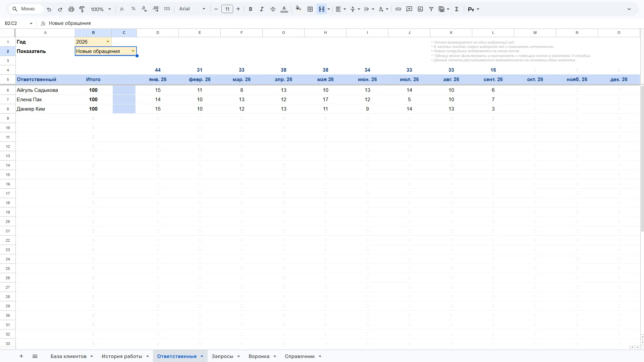The height and width of the screenshot is (362, 644).
Task: Insert a chart
Action: coord(420,9)
